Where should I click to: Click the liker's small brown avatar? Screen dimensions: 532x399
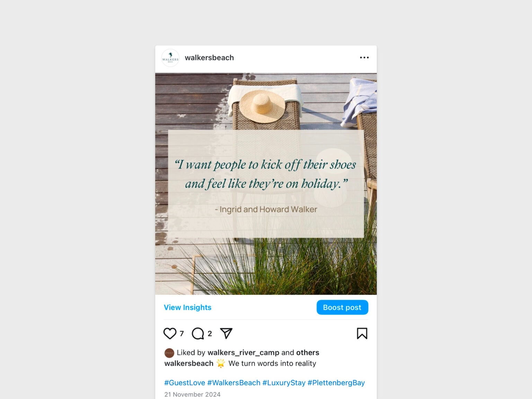point(169,353)
